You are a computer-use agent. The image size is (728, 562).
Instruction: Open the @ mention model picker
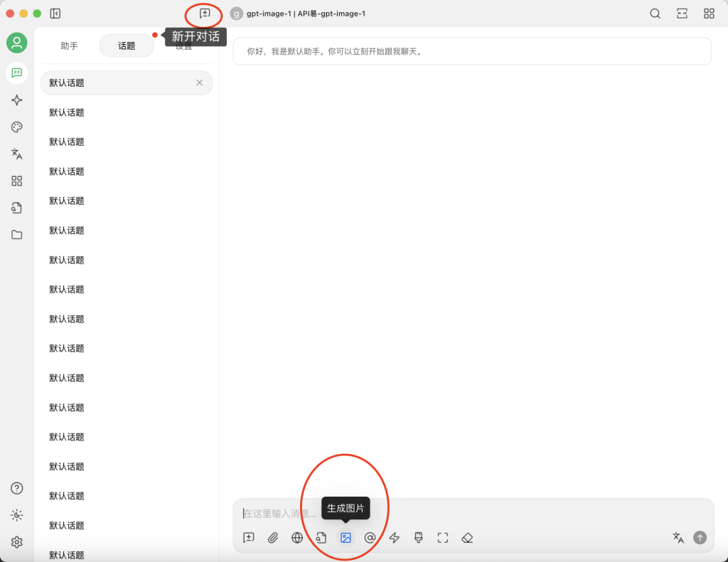pyautogui.click(x=370, y=538)
